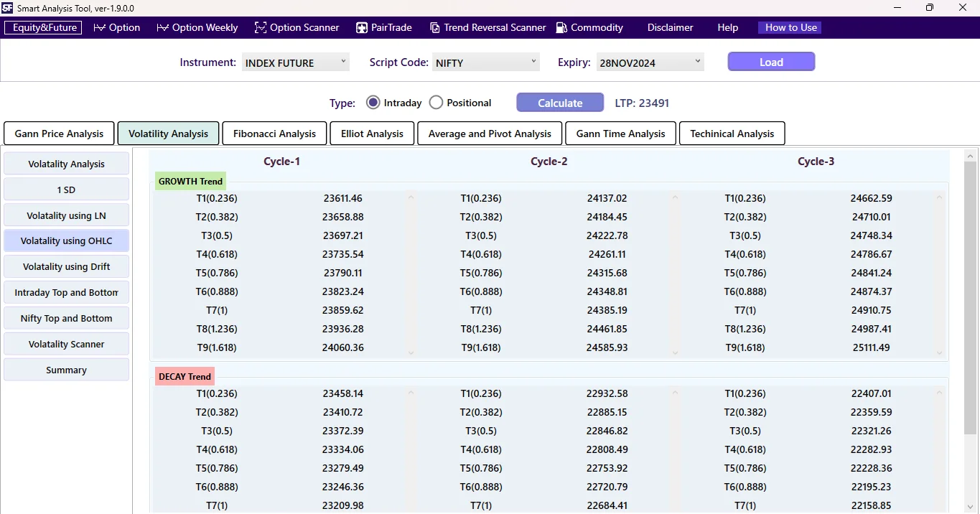Switch to Positional mode
The image size is (980, 514).
[x=436, y=102]
